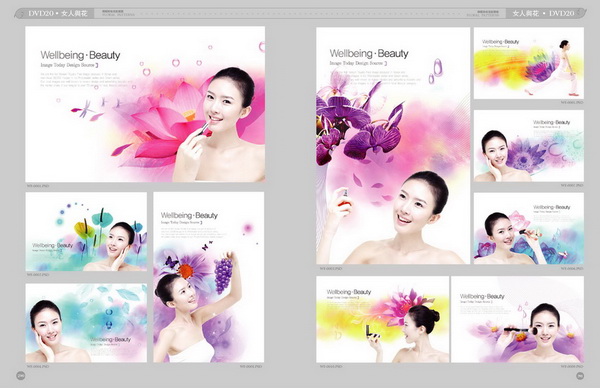Click the left page number circle

tap(21, 376)
